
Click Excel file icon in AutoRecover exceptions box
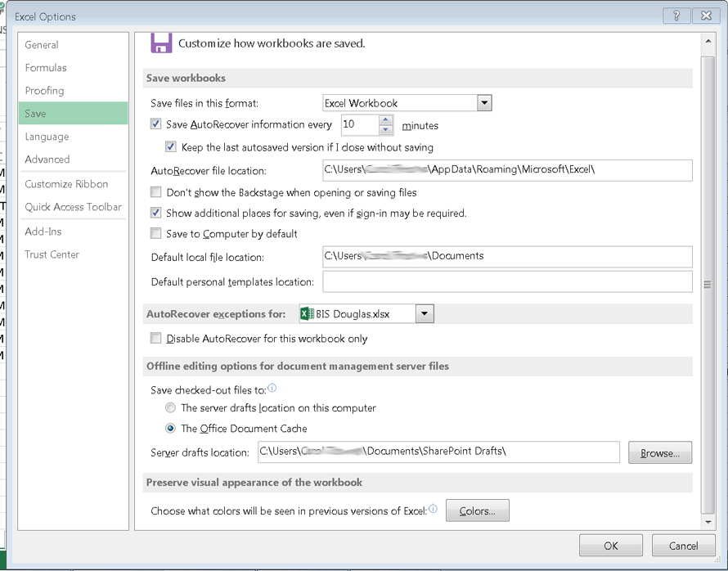coord(307,314)
